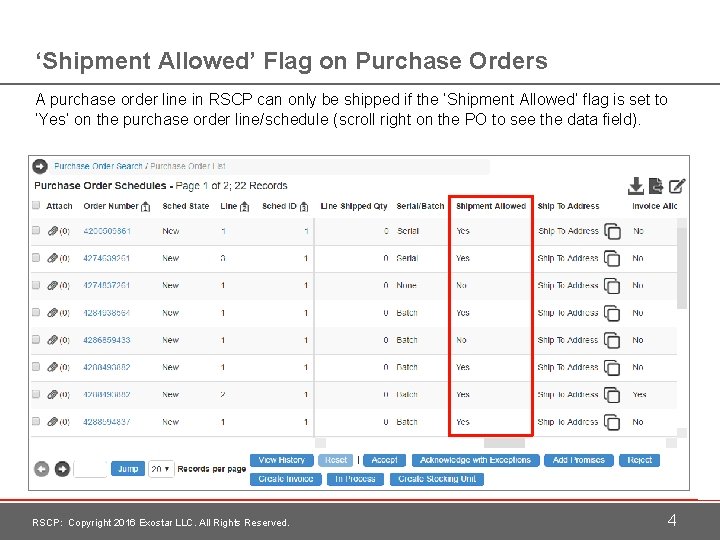Click the table's vertical scrollbar
Image resolution: width=720 pixels, height=540 pixels.
pyautogui.click(x=682, y=269)
